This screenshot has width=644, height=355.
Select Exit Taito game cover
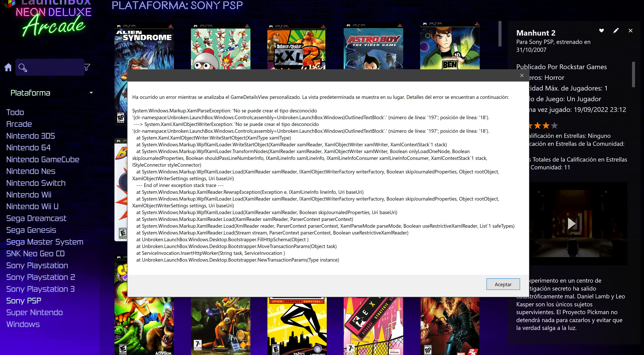[x=297, y=326]
